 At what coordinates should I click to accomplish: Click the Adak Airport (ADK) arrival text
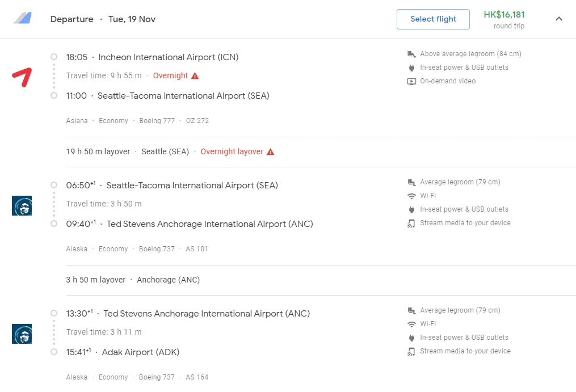tap(141, 352)
